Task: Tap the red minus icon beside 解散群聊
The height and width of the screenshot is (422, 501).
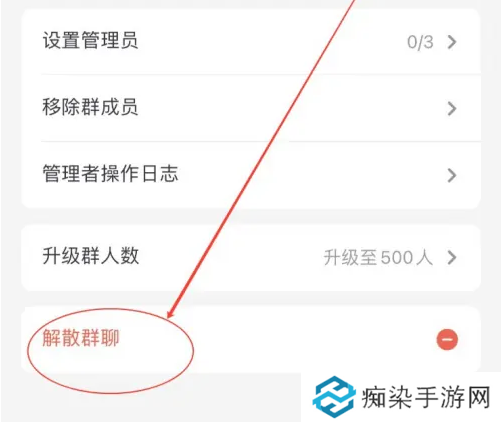Action: (447, 339)
